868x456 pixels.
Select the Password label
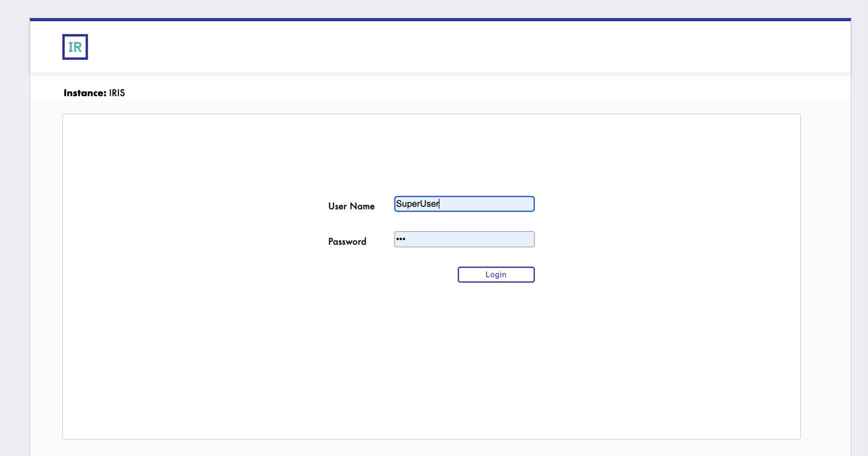[x=347, y=242]
